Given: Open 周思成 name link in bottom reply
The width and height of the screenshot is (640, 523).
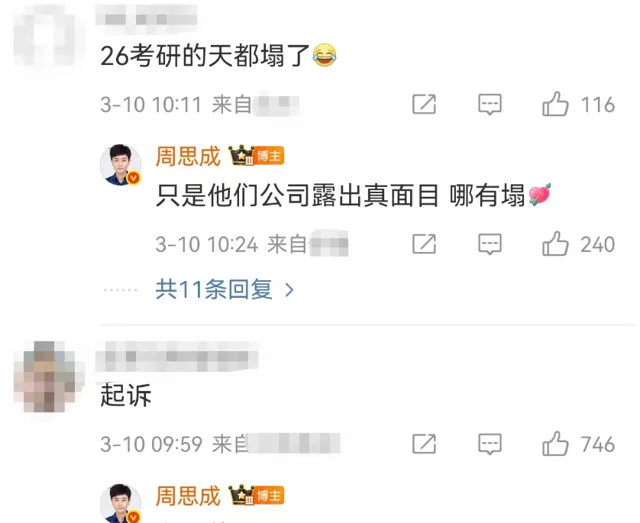Looking at the screenshot, I should coord(188,496).
